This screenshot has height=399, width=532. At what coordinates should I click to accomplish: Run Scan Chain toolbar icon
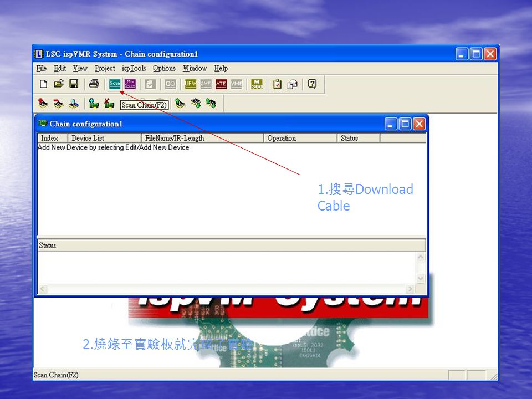point(115,84)
